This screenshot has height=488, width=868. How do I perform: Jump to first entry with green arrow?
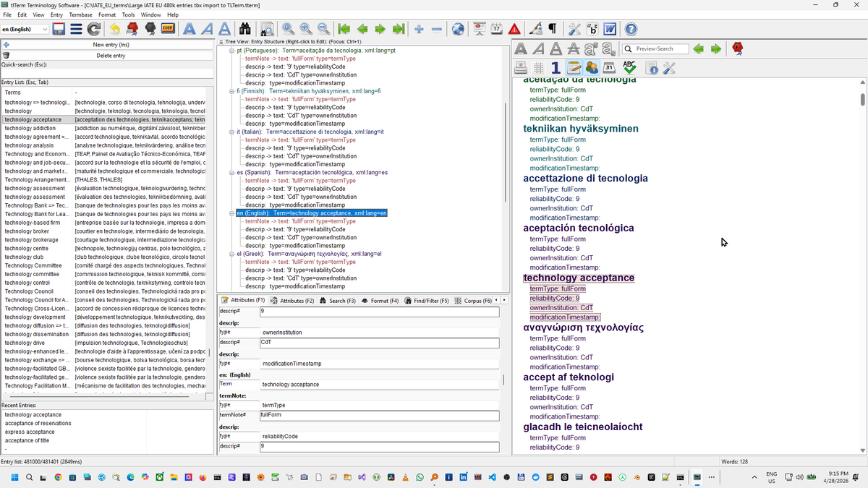coord(344,29)
